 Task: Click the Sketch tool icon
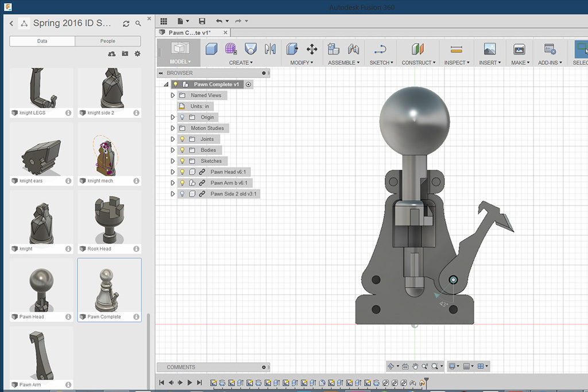pyautogui.click(x=380, y=49)
